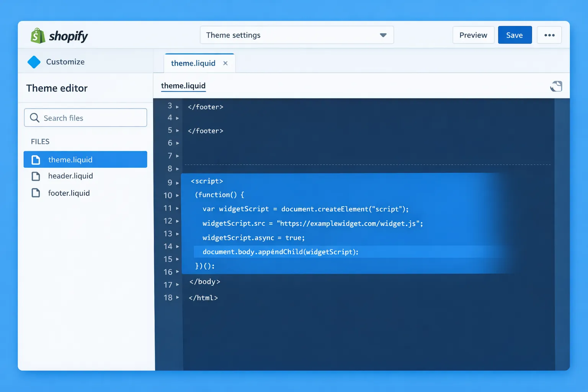Screen dimensions: 588x392
Task: Switch to the theme.liquid editor tab
Action: (193, 63)
